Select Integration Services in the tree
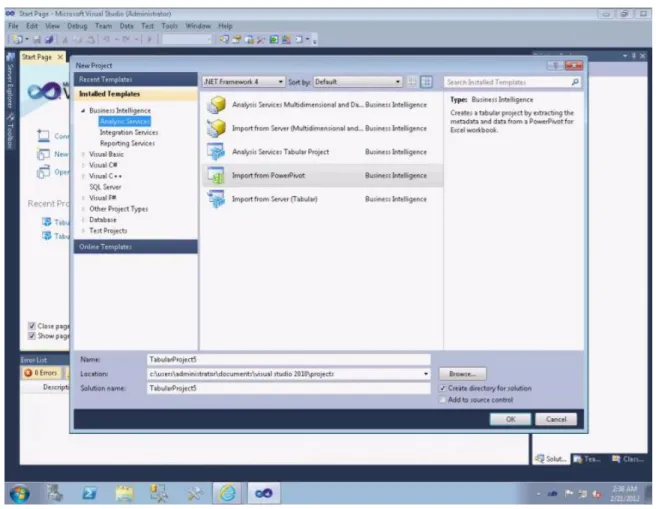Viewport: 656px width, 509px height. pyautogui.click(x=129, y=132)
